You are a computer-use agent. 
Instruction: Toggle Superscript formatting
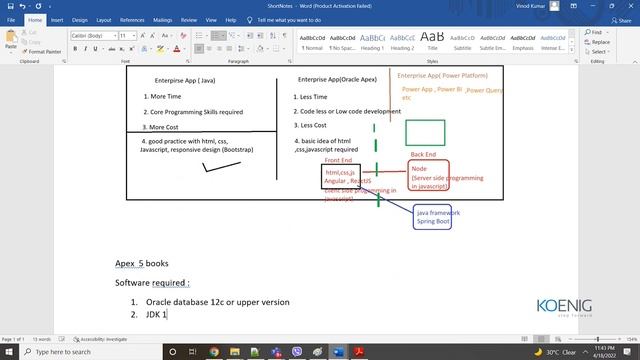[131, 49]
